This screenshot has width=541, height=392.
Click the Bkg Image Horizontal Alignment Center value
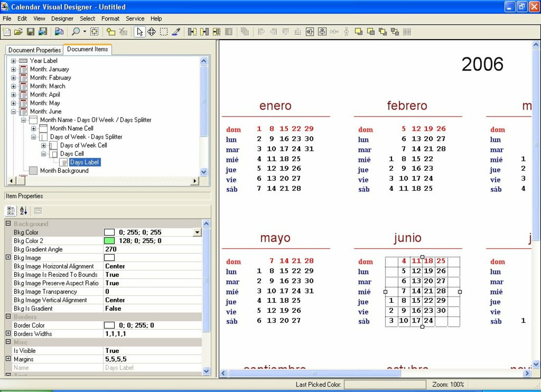click(x=153, y=266)
